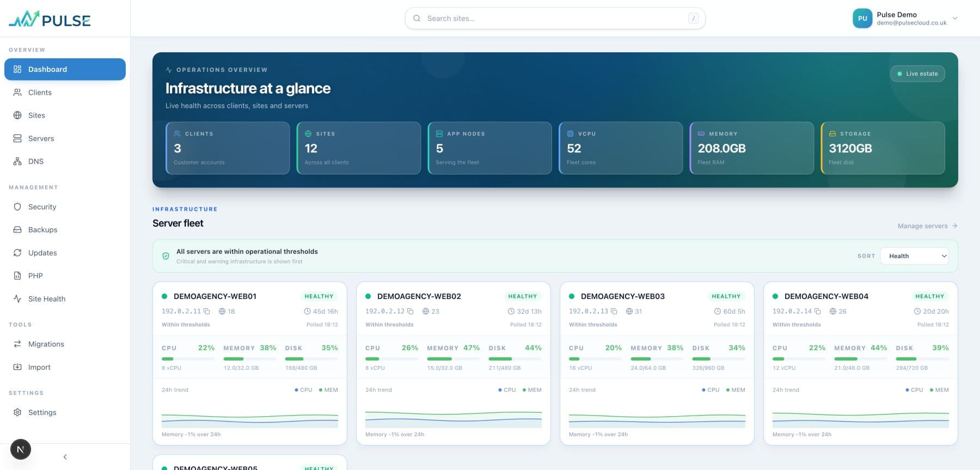Open DEMOAGENCY-WEB01 server card title
The width and height of the screenshot is (980, 470).
click(215, 296)
